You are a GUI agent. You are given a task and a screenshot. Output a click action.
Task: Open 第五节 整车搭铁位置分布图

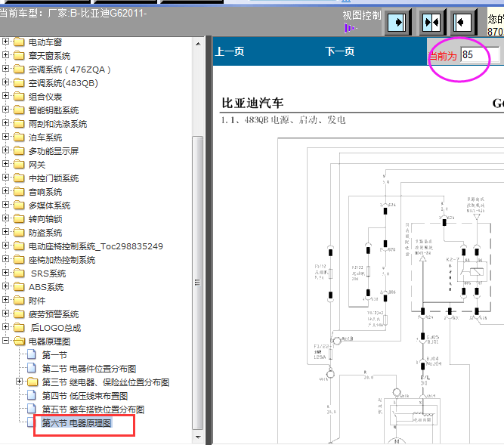click(x=93, y=409)
